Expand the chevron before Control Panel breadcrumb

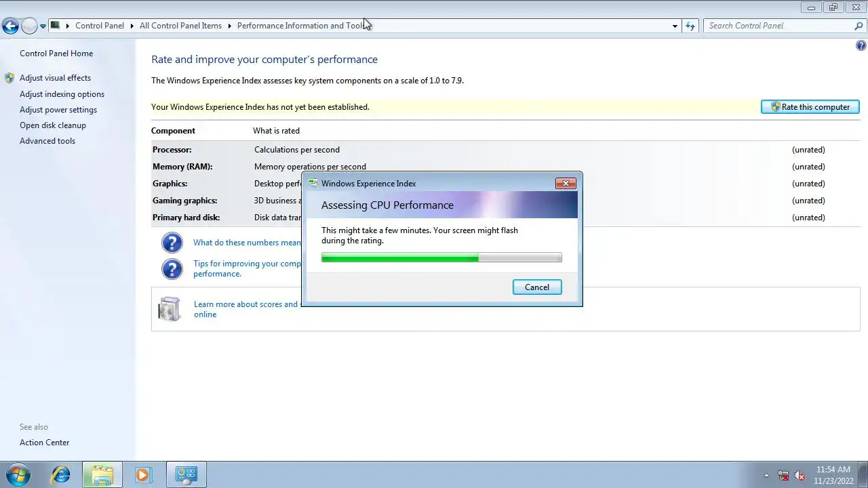[68, 26]
